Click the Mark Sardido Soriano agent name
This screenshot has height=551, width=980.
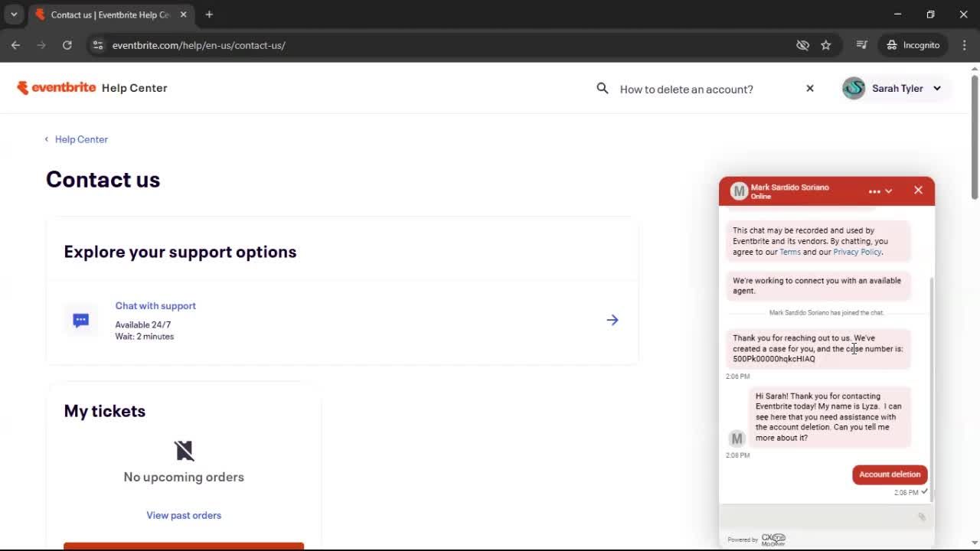tap(789, 187)
